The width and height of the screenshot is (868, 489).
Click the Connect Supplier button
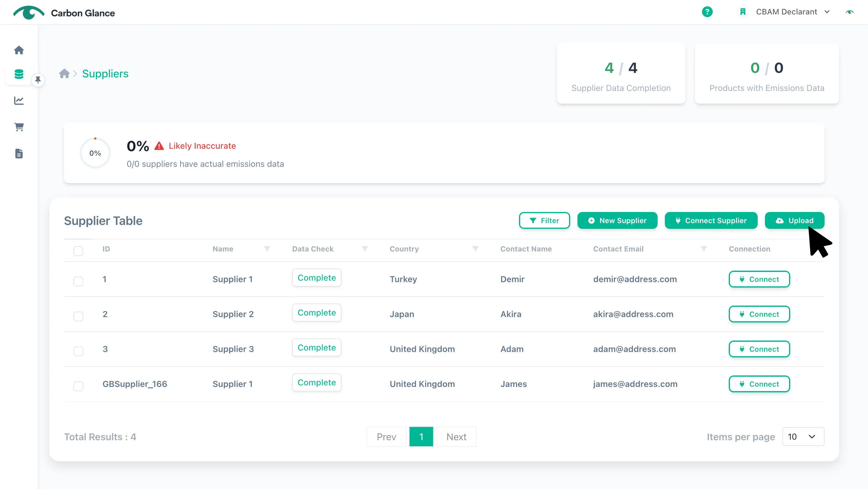point(711,220)
